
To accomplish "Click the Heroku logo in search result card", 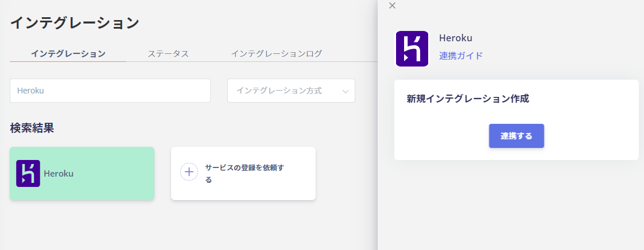I will [x=28, y=173].
